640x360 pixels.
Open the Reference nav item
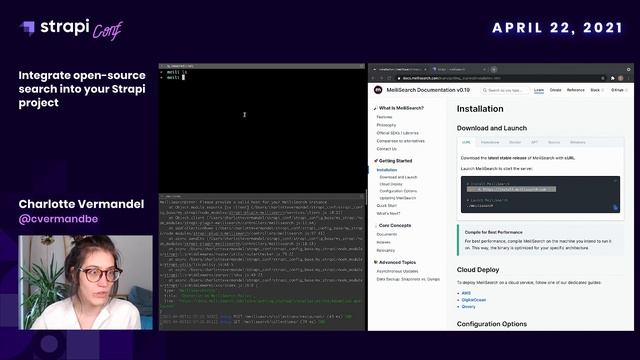pos(576,90)
